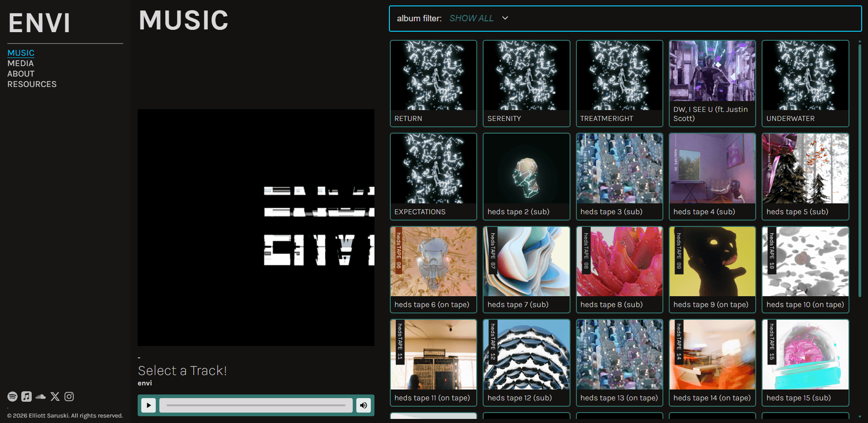Select heds tape 9 (on tape) card

[712, 269]
